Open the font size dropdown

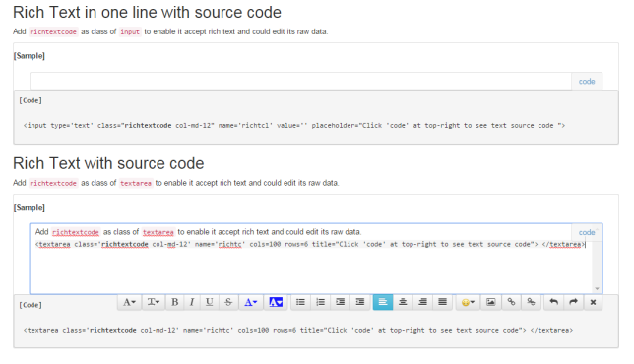[154, 302]
